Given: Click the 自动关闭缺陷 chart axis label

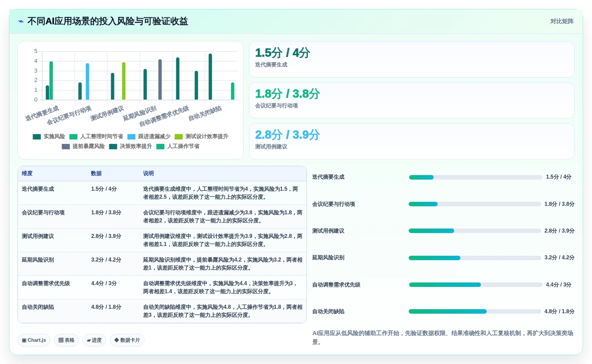Looking at the screenshot, I should tap(206, 113).
